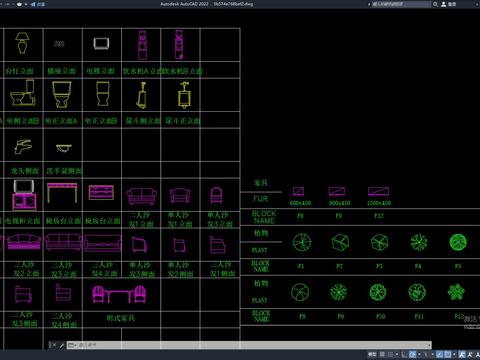Open the command line customize wrench icon

point(62,345)
